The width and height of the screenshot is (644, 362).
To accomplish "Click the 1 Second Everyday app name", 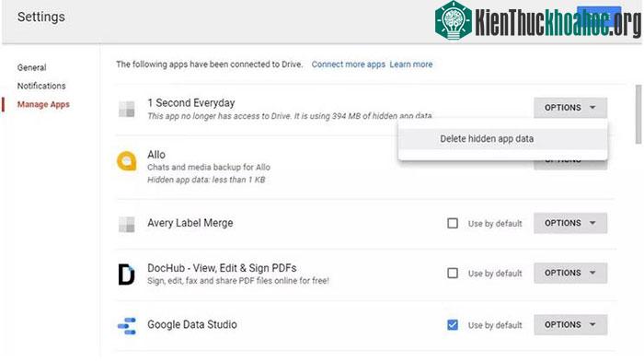I will tap(191, 103).
